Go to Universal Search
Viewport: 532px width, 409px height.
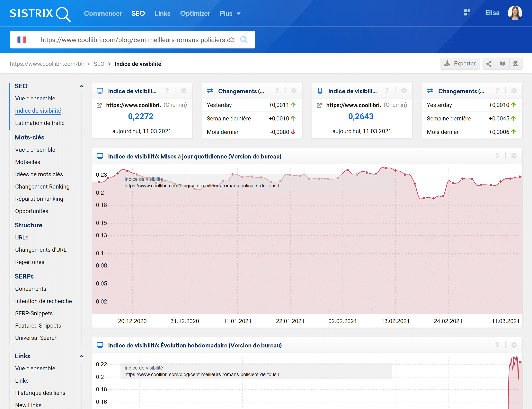point(36,338)
